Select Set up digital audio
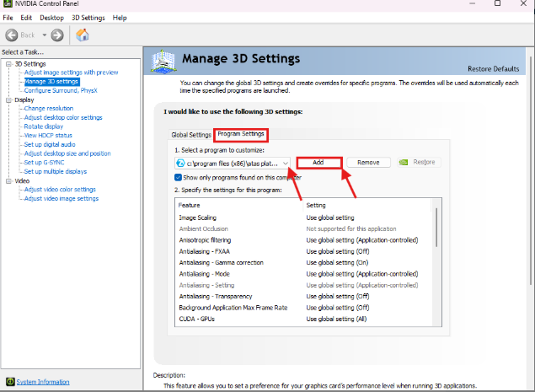The image size is (535, 392). (x=50, y=144)
